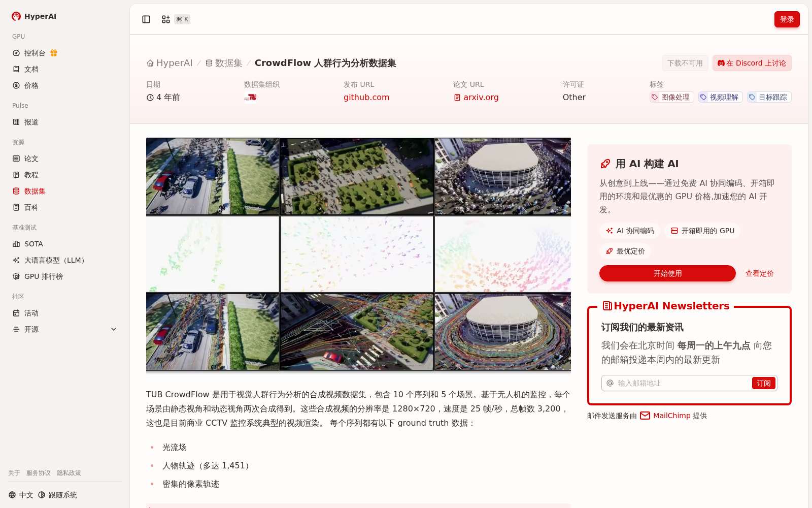
Task: Click the rocket icon beside 用 AI 构建 AI
Action: point(605,164)
